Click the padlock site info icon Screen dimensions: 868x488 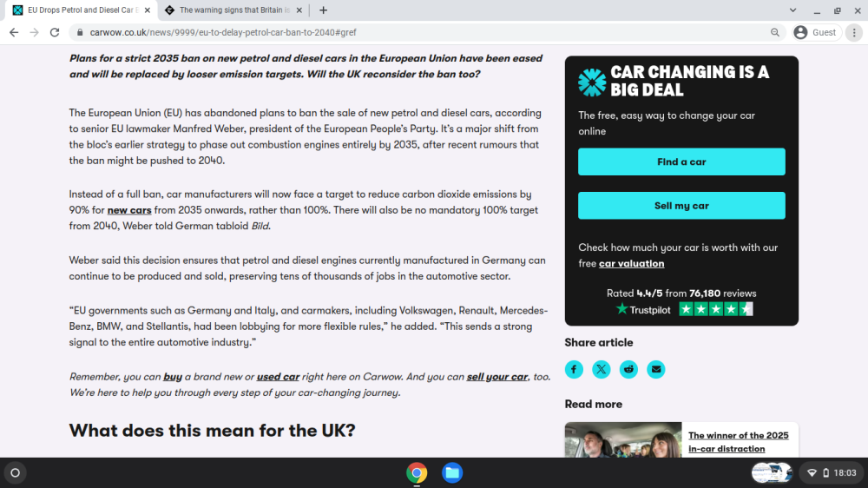pyautogui.click(x=80, y=33)
